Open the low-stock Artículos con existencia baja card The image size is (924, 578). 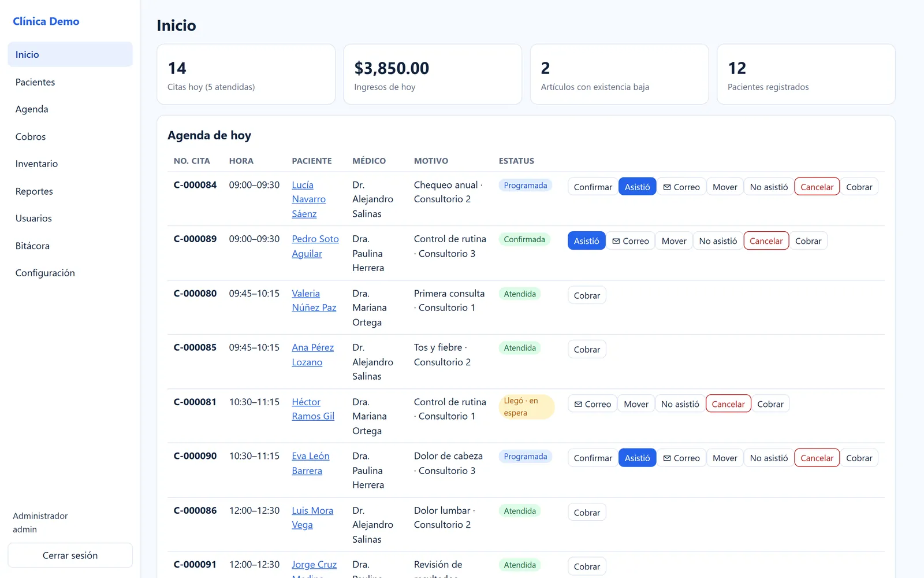click(x=619, y=75)
